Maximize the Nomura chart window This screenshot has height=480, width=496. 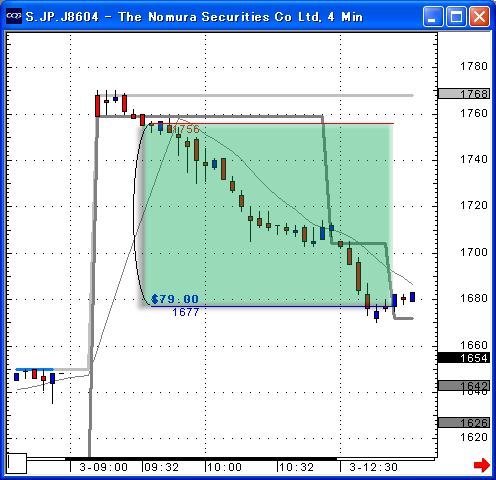coord(456,16)
